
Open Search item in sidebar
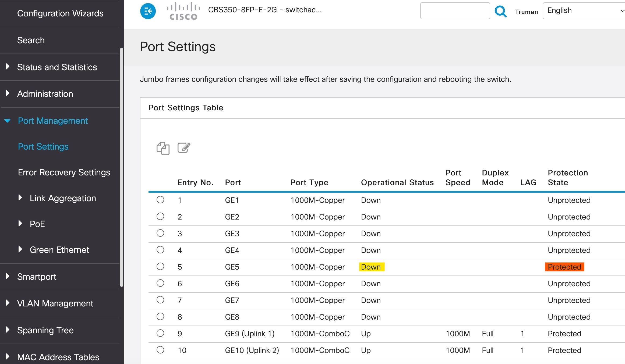tap(31, 40)
